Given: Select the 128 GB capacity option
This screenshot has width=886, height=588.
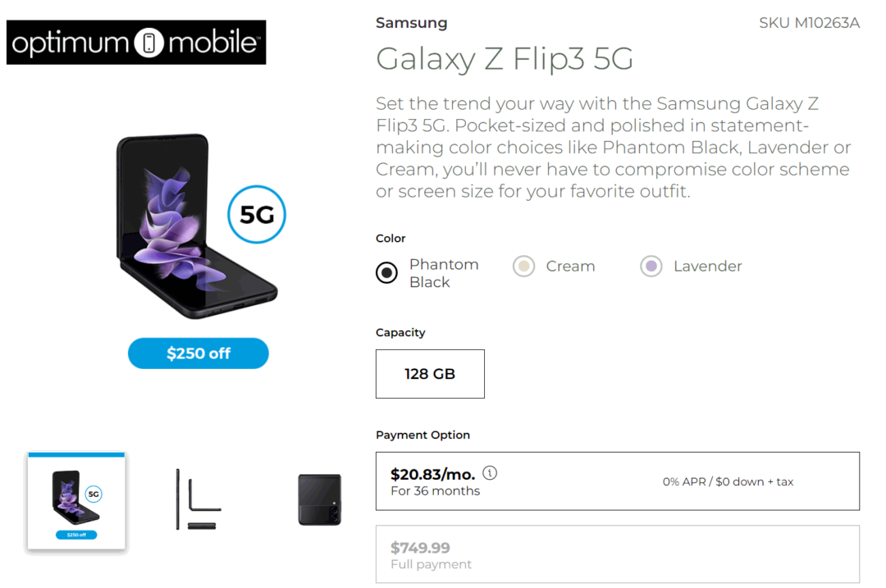Looking at the screenshot, I should click(x=430, y=373).
